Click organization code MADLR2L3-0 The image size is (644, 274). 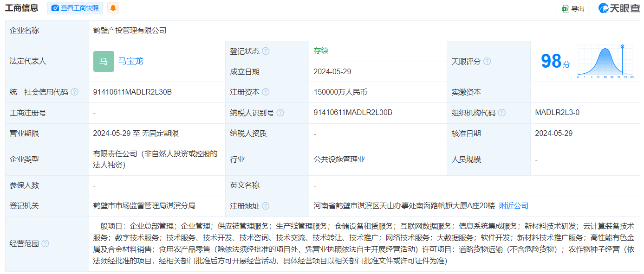[x=557, y=113]
